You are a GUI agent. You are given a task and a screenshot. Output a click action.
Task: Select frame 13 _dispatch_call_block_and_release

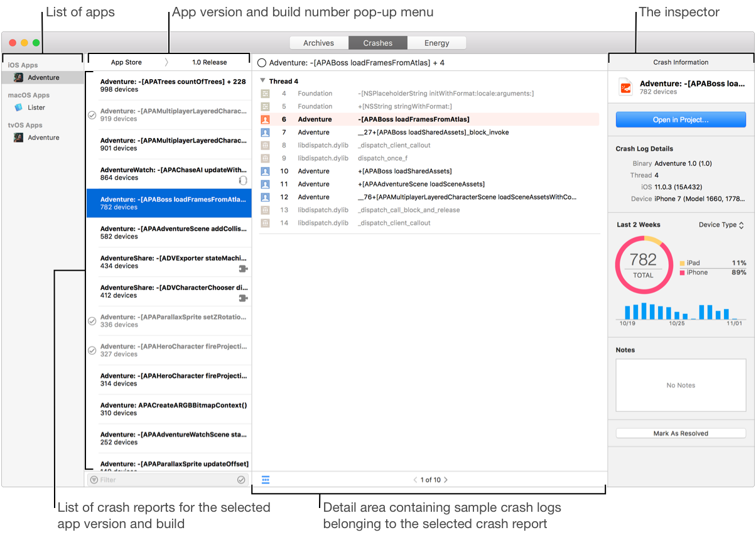point(429,210)
